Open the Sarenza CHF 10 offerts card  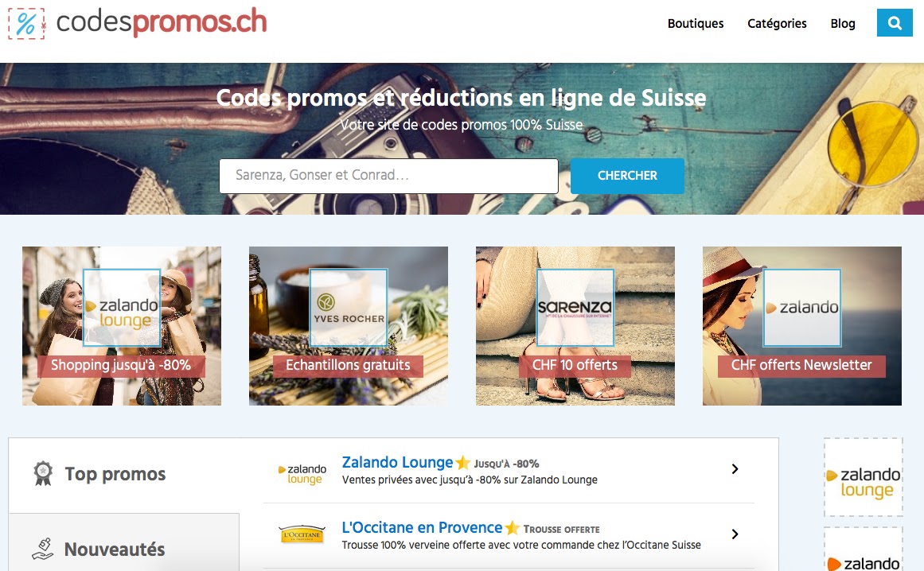[x=575, y=325]
